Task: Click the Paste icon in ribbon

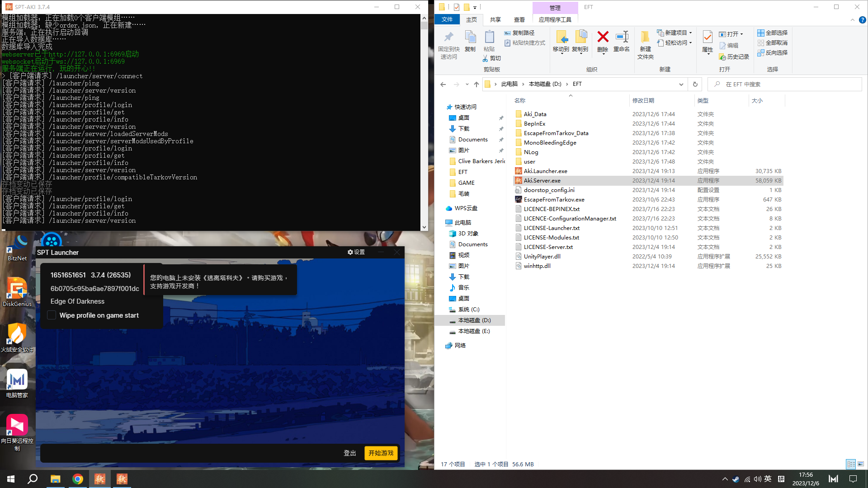Action: pyautogui.click(x=489, y=37)
